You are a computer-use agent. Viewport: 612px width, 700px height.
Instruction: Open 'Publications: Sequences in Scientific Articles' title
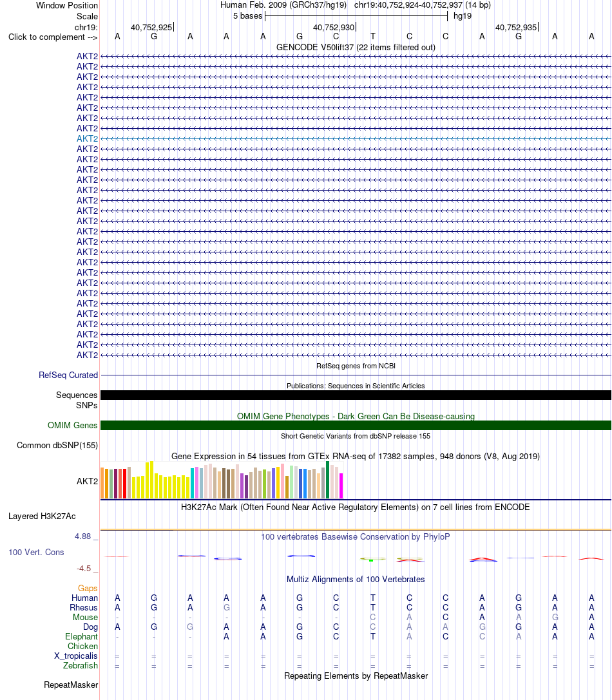(x=356, y=386)
